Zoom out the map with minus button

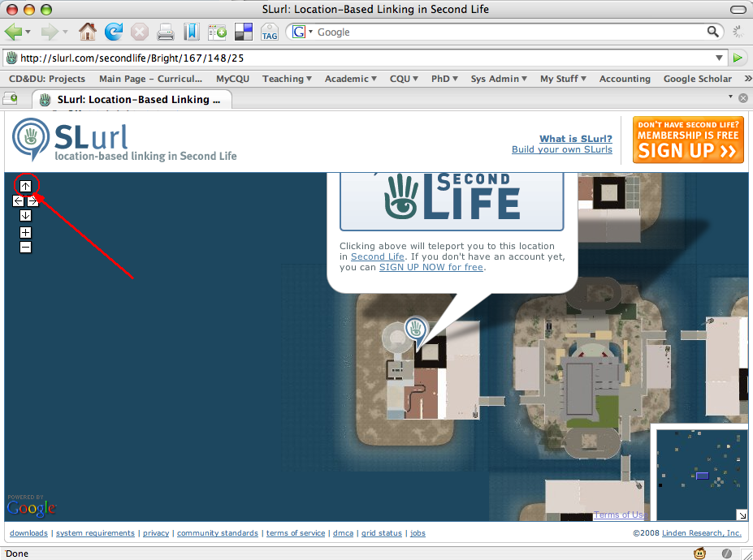(x=26, y=247)
